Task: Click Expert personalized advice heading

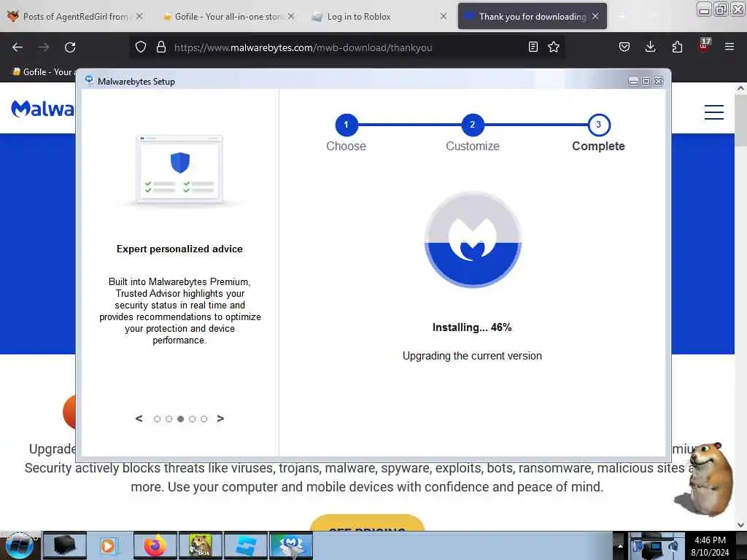Action: pos(179,249)
